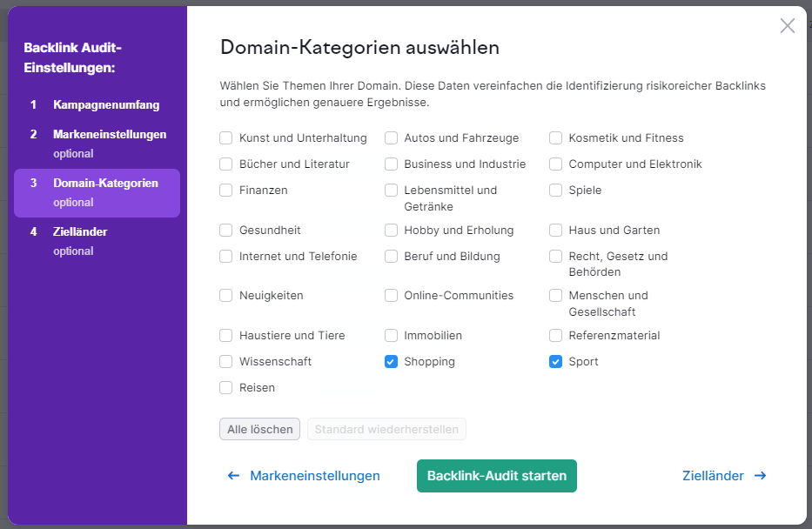Select Lebensmittel und Getränke

click(x=391, y=190)
